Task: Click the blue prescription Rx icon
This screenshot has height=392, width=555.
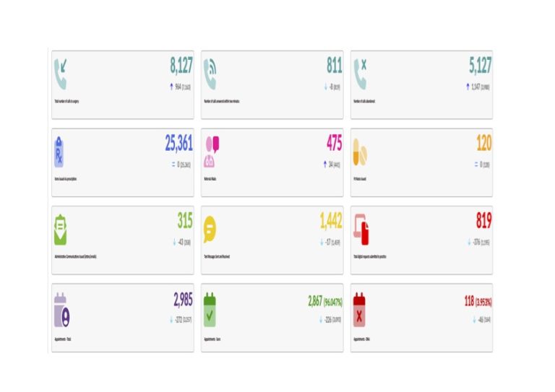Action: (59, 152)
